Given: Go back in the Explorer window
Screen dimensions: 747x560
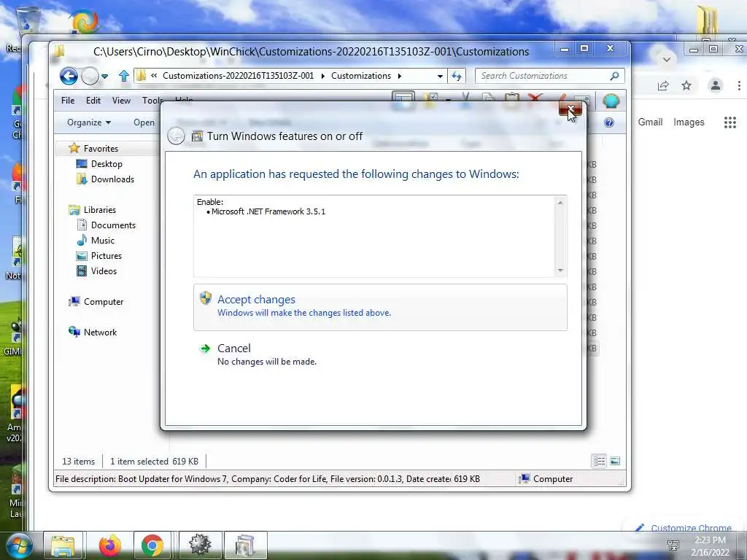Looking at the screenshot, I should tap(69, 76).
